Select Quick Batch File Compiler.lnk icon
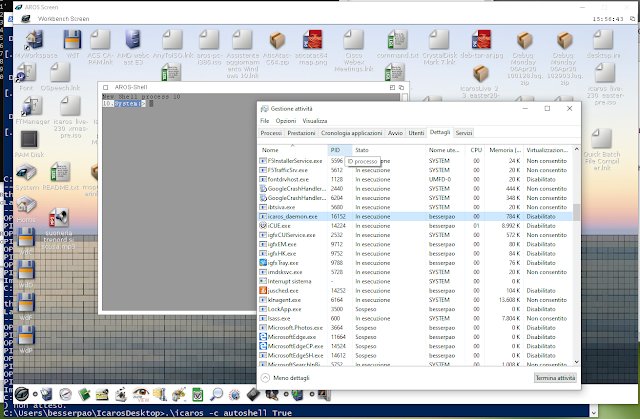The width and height of the screenshot is (640, 419). click(602, 139)
